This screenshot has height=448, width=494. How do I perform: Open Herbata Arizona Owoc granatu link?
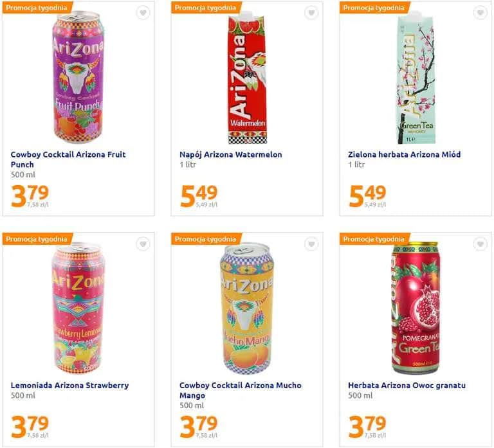click(x=407, y=385)
